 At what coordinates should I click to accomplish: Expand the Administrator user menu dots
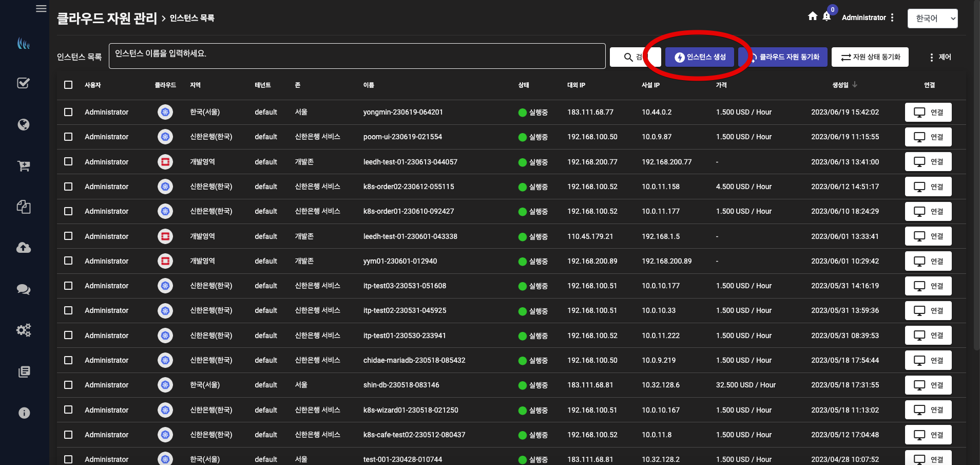[x=892, y=17]
